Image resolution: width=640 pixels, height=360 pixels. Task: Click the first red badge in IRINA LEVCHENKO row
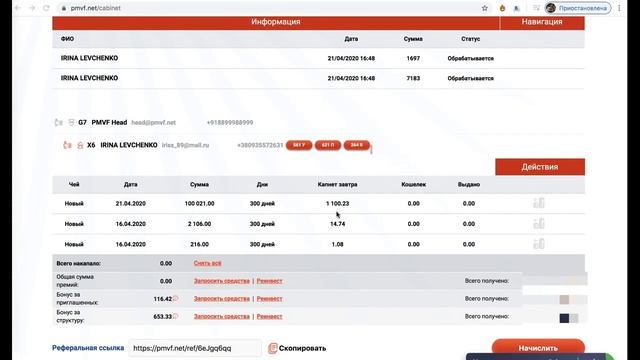click(x=299, y=145)
